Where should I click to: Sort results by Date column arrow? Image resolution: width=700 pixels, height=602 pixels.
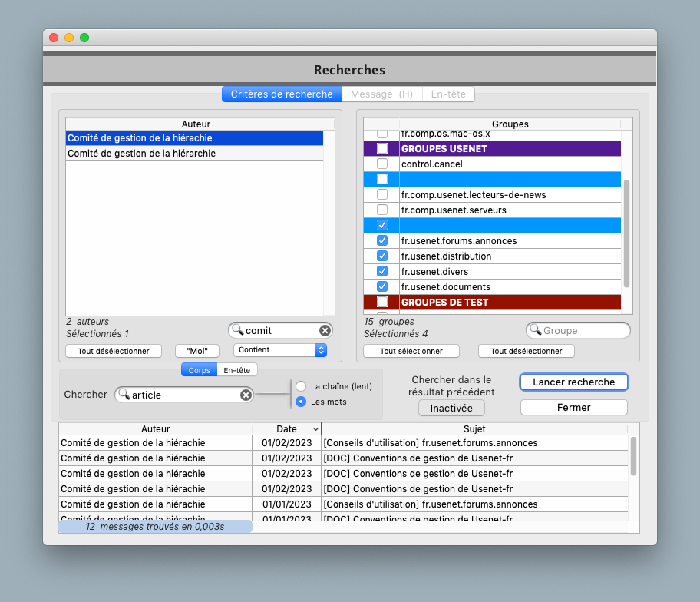315,429
